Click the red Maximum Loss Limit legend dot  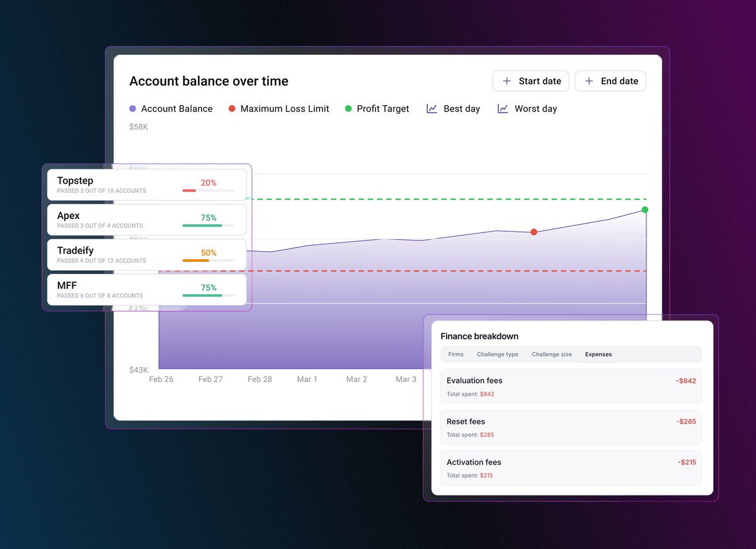click(x=232, y=109)
